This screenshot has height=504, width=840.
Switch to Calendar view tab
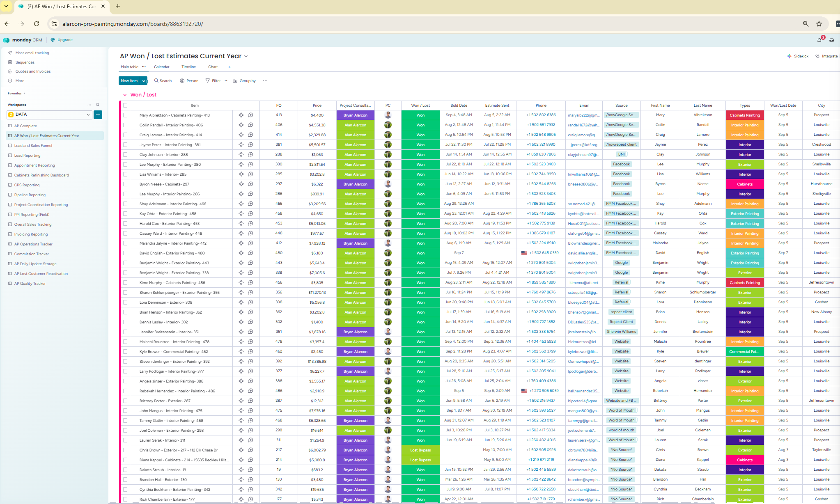[x=162, y=67]
